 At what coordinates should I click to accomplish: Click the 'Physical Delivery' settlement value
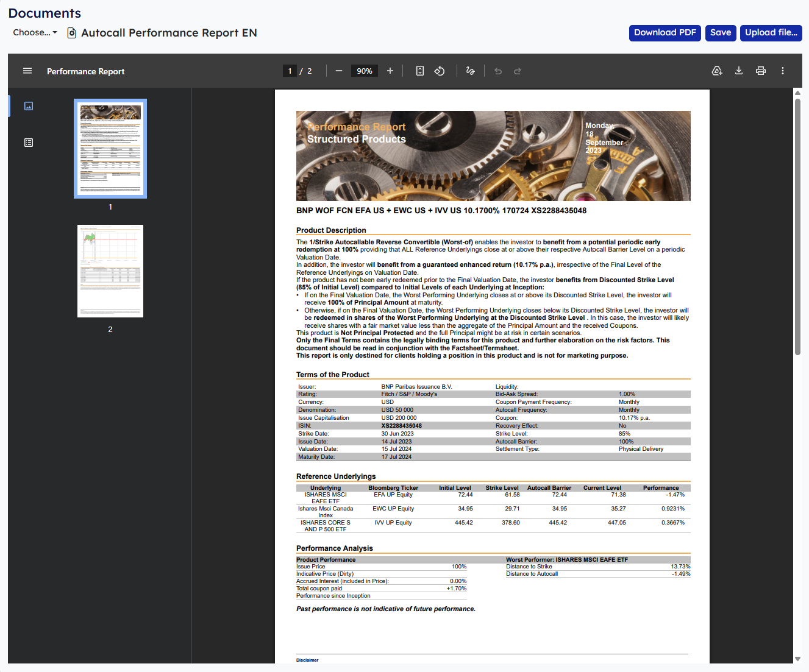641,449
